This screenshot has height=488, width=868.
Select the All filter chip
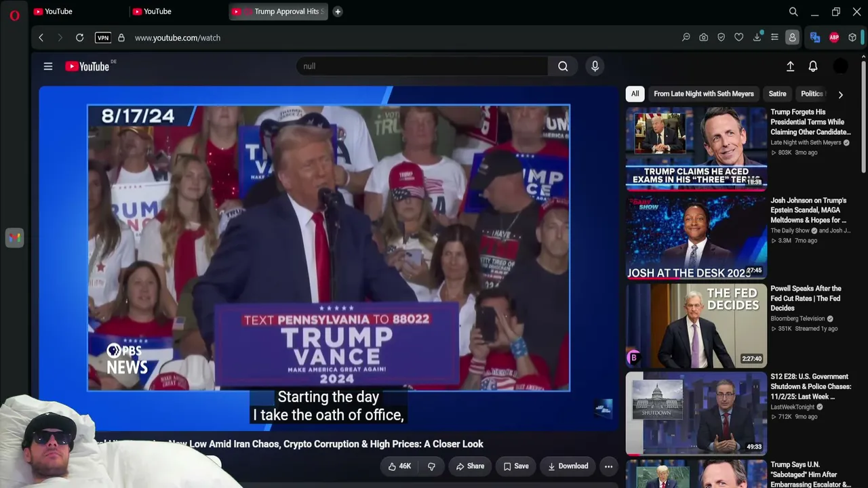[x=635, y=94]
